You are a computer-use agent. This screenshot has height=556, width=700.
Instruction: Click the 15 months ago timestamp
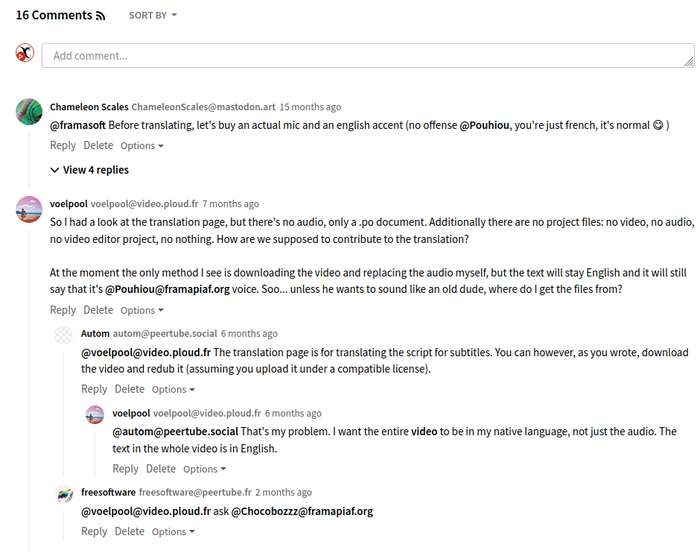point(310,107)
